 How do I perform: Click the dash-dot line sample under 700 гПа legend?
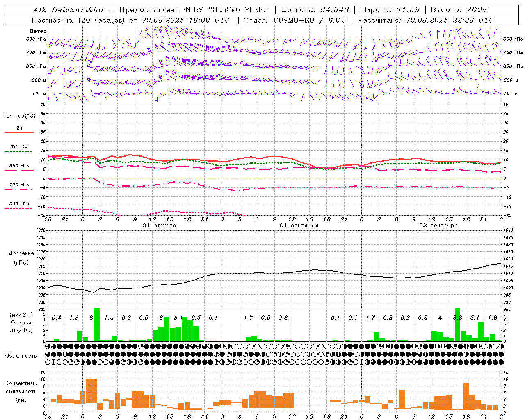[18, 190]
